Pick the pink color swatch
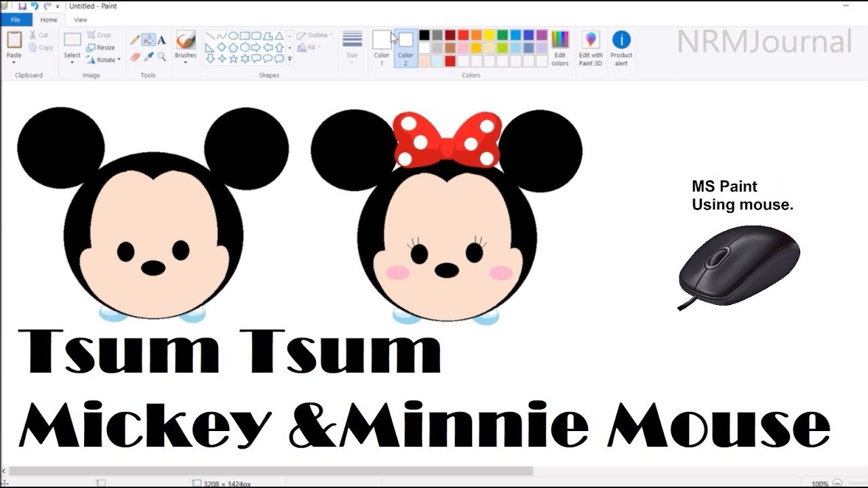Viewport: 868px width, 488px height. point(463,48)
